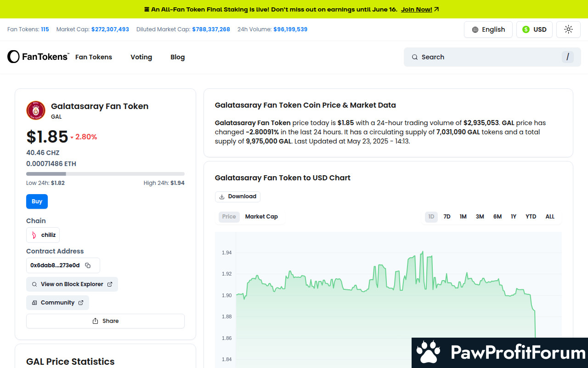Open View on Block Explorer
Image resolution: width=588 pixels, height=368 pixels.
pos(72,284)
